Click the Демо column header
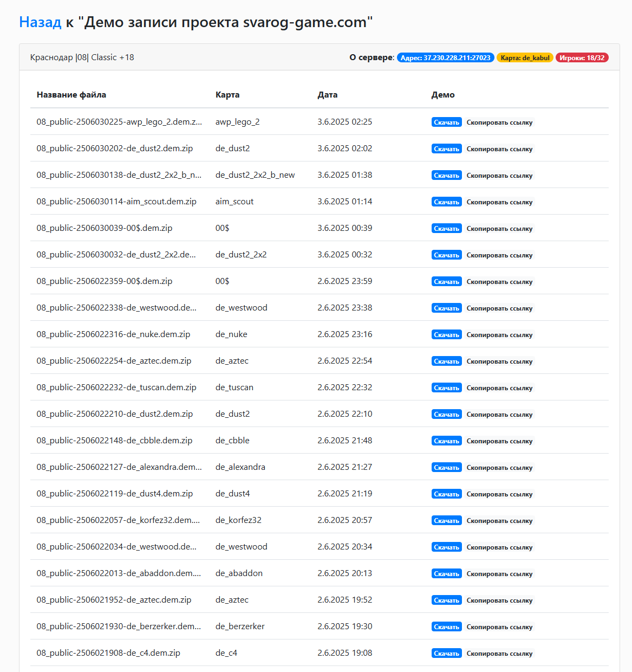The width and height of the screenshot is (632, 672). pyautogui.click(x=443, y=95)
